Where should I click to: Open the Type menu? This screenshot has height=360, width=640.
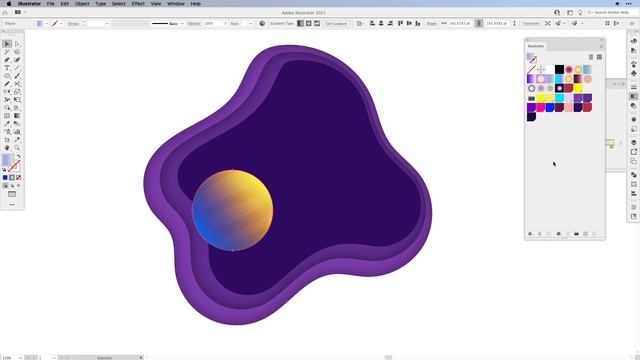pos(100,4)
